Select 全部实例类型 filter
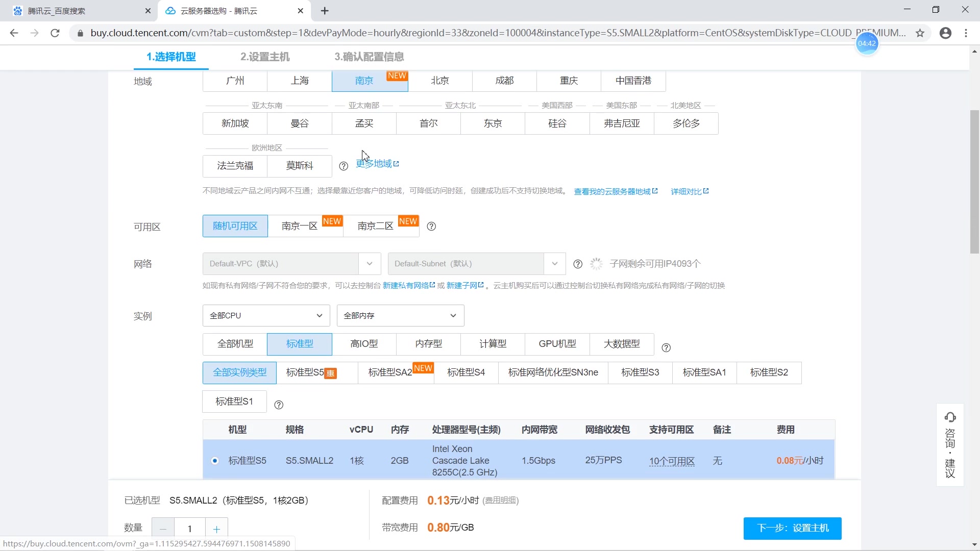Image resolution: width=980 pixels, height=551 pixels. [239, 373]
